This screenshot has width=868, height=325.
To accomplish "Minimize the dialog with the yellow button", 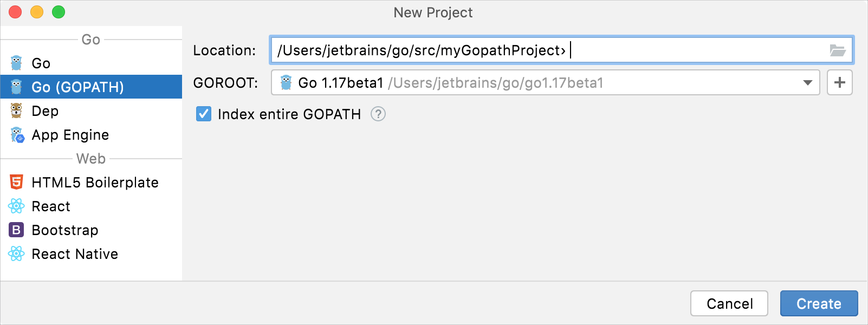I will (37, 12).
